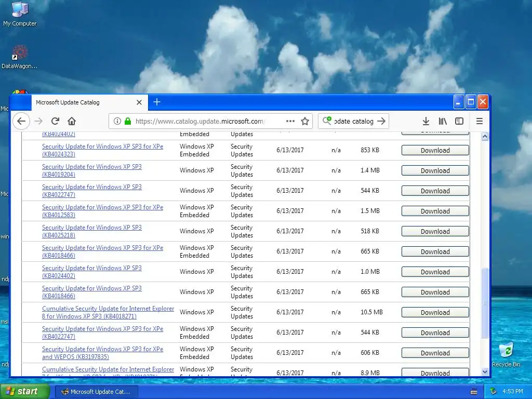Toggle the sidebar view icon
This screenshot has width=532, height=399.
459,121
